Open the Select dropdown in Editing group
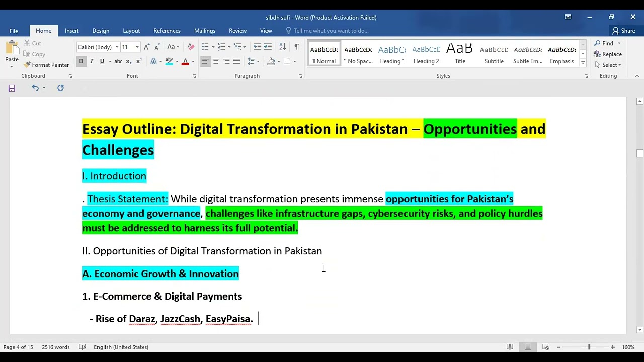The height and width of the screenshot is (362, 644). [x=608, y=65]
